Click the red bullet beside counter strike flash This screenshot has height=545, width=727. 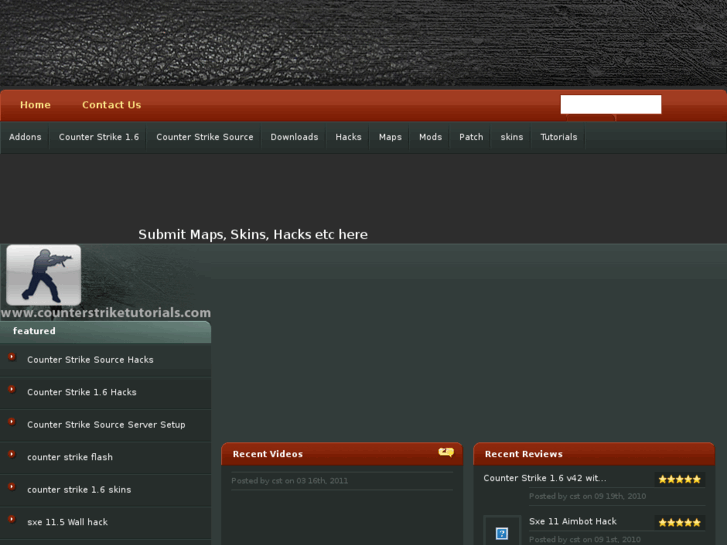click(12, 454)
